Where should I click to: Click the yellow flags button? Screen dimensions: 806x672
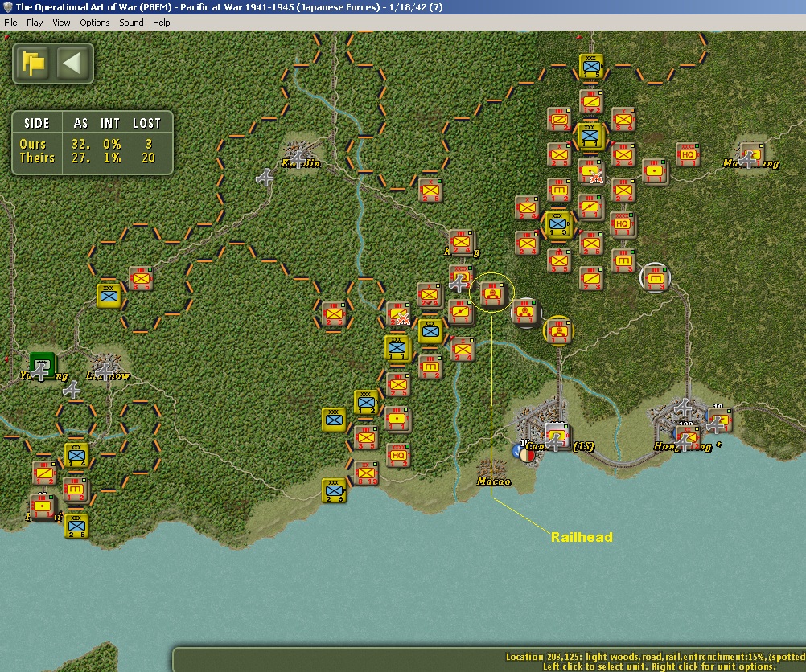(x=34, y=64)
